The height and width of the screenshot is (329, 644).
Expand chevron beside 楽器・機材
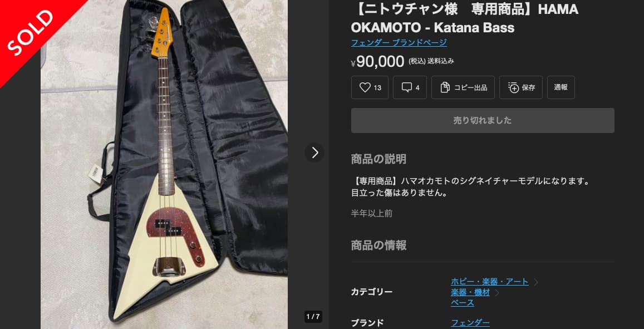pos(497,293)
